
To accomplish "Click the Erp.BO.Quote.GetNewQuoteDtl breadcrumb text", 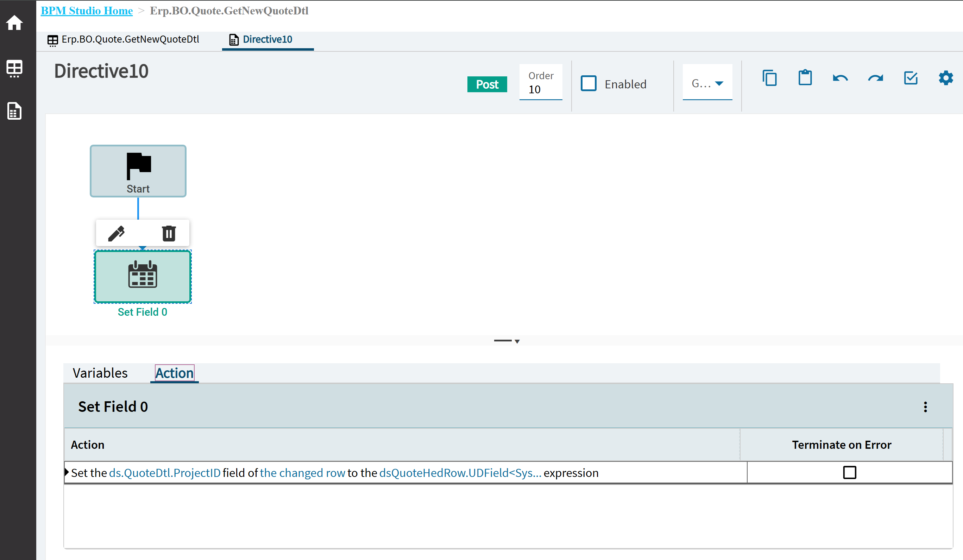I will point(229,11).
